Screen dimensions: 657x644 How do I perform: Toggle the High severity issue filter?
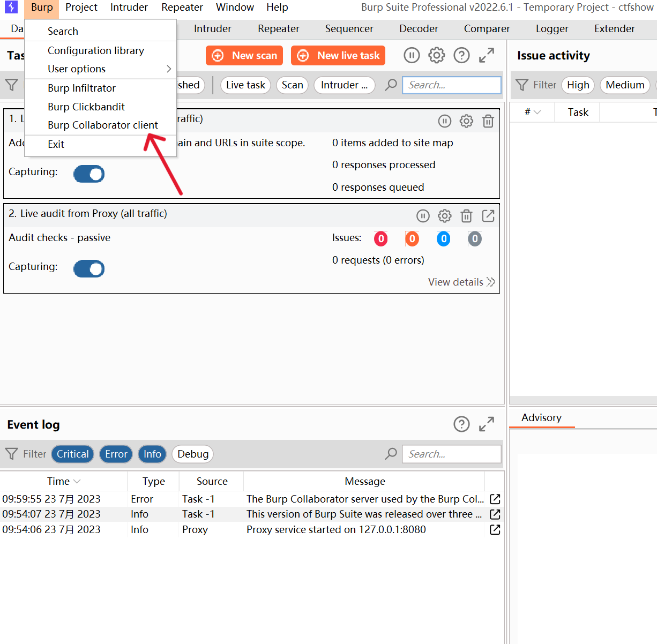[578, 85]
